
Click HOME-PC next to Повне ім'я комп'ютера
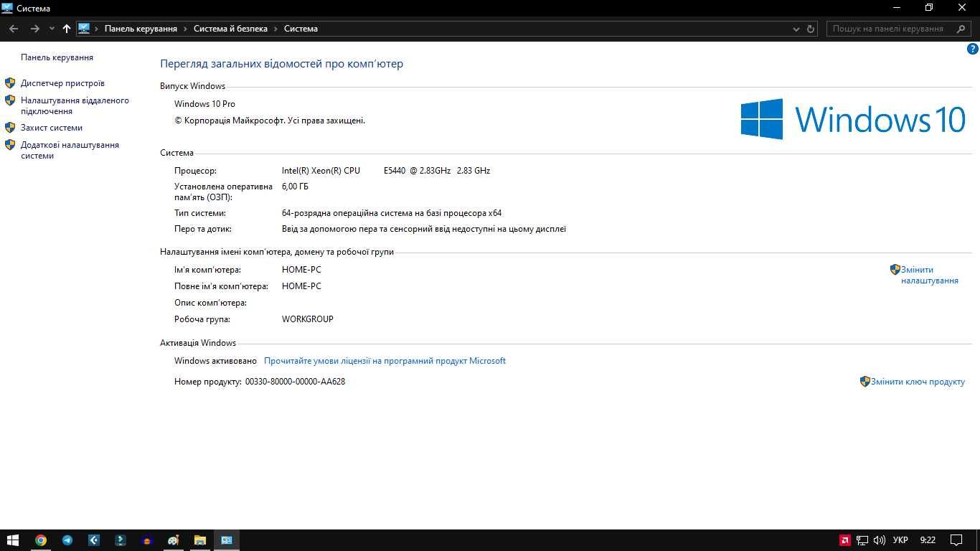(301, 286)
